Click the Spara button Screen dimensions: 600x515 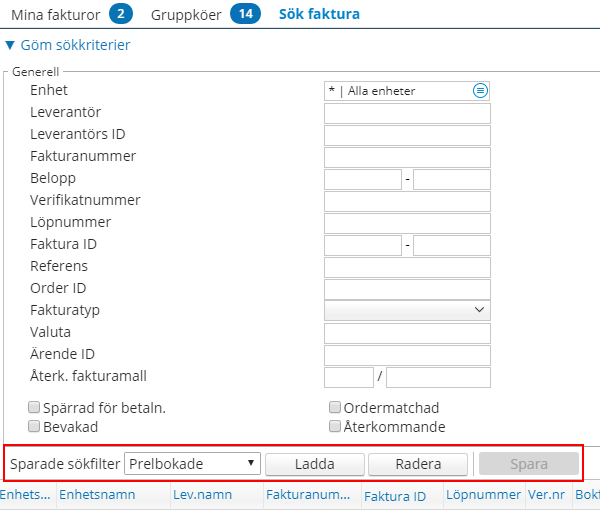pos(529,464)
